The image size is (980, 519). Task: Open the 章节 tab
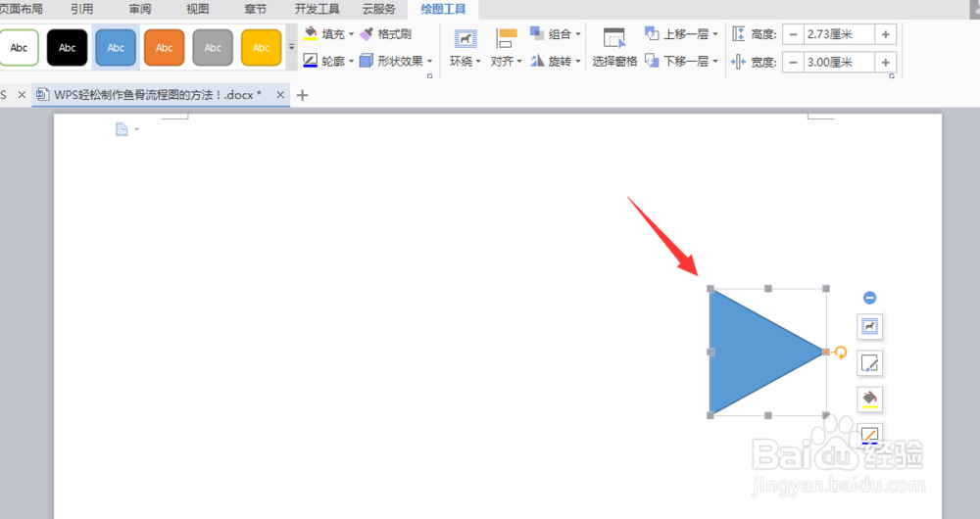click(x=255, y=10)
